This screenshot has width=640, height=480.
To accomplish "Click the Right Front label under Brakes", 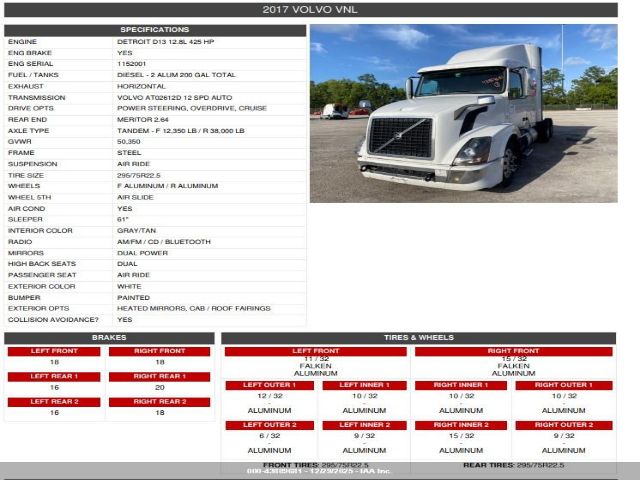I will click(159, 351).
